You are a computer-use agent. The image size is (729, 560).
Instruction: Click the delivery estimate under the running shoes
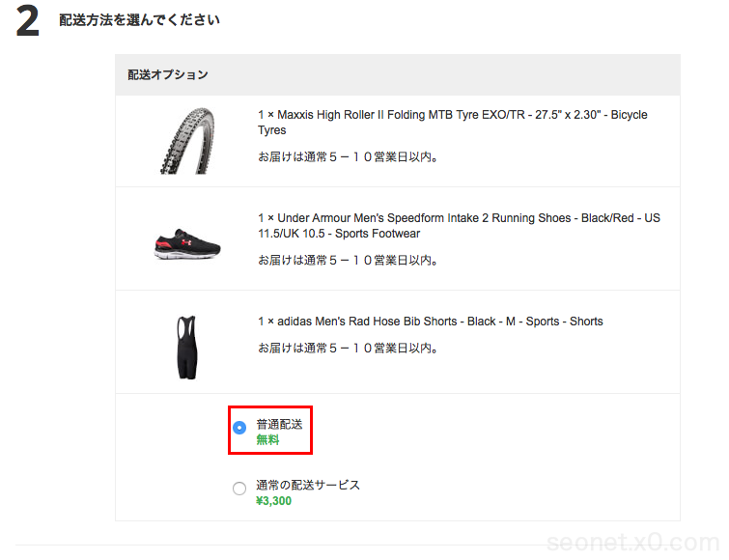349,260
